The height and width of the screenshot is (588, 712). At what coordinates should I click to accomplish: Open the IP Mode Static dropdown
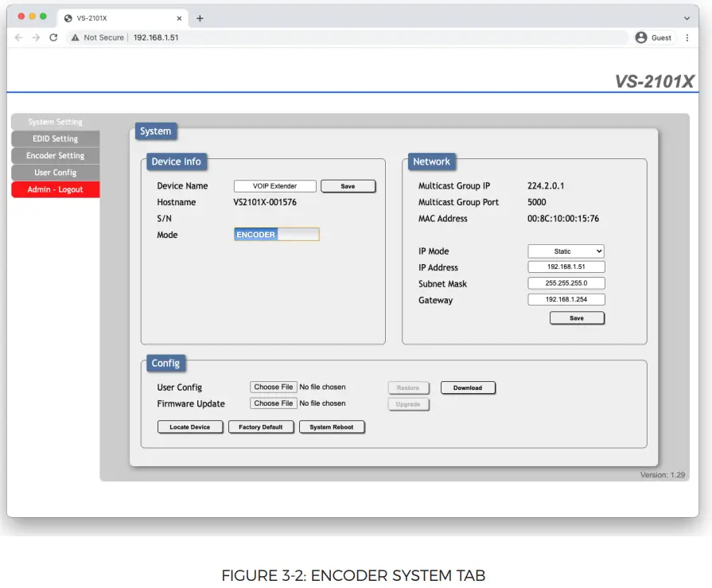(566, 251)
